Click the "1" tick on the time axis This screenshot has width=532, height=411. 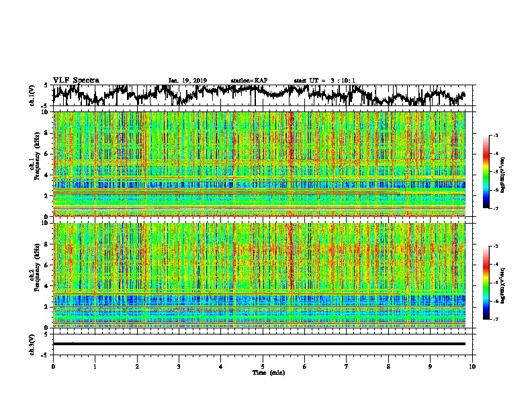coord(95,367)
